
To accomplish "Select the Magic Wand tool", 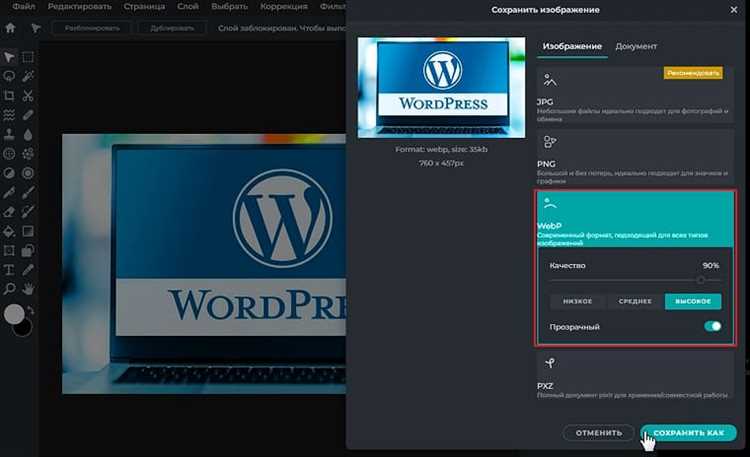I will point(28,77).
